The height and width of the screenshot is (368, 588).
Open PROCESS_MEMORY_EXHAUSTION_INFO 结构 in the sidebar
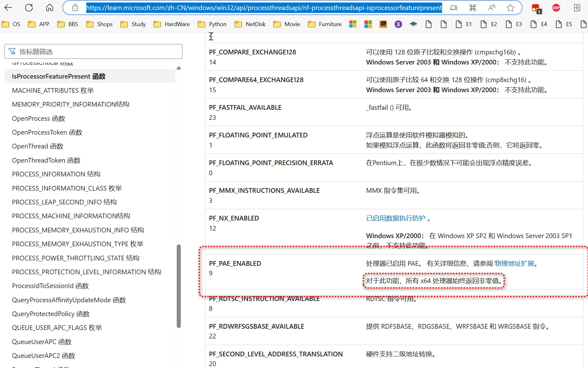[x=78, y=230]
